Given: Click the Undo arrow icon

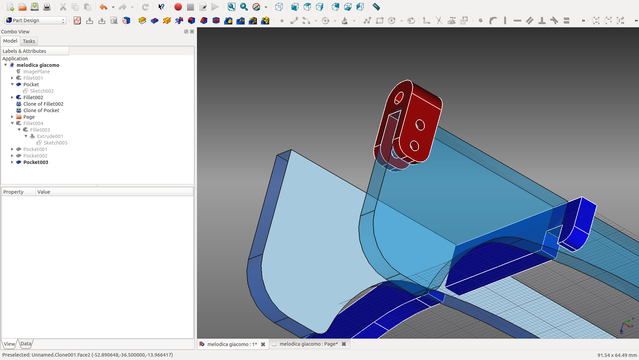Looking at the screenshot, I should click(104, 7).
